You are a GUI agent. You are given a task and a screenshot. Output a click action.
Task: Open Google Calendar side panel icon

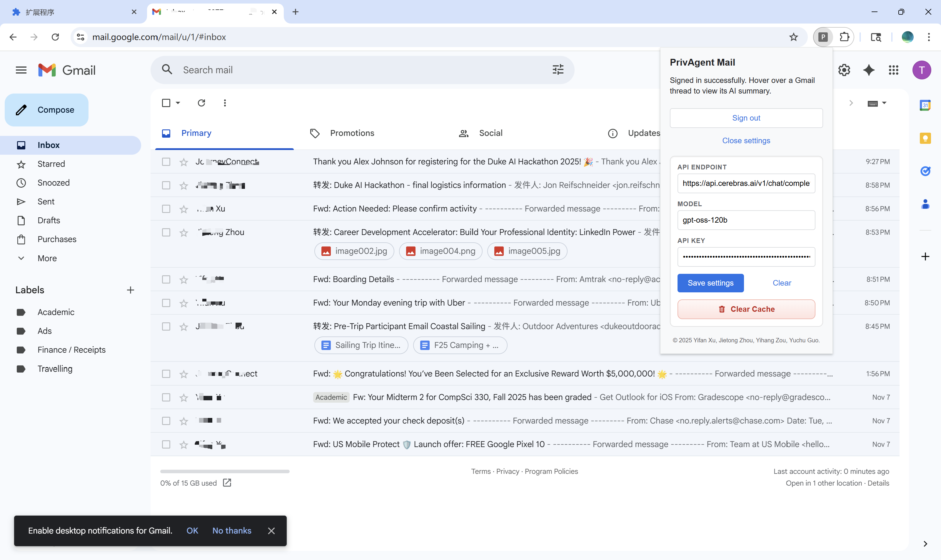[x=925, y=105]
